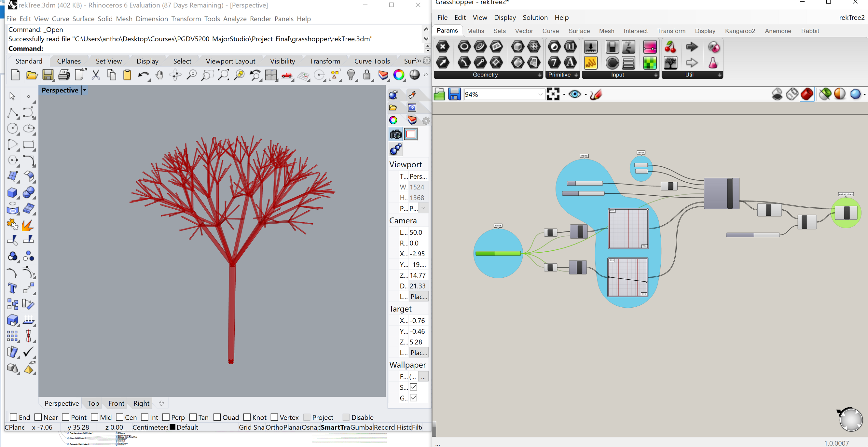Enable the Point osnap checkbox
The width and height of the screenshot is (868, 447).
[x=66, y=417]
